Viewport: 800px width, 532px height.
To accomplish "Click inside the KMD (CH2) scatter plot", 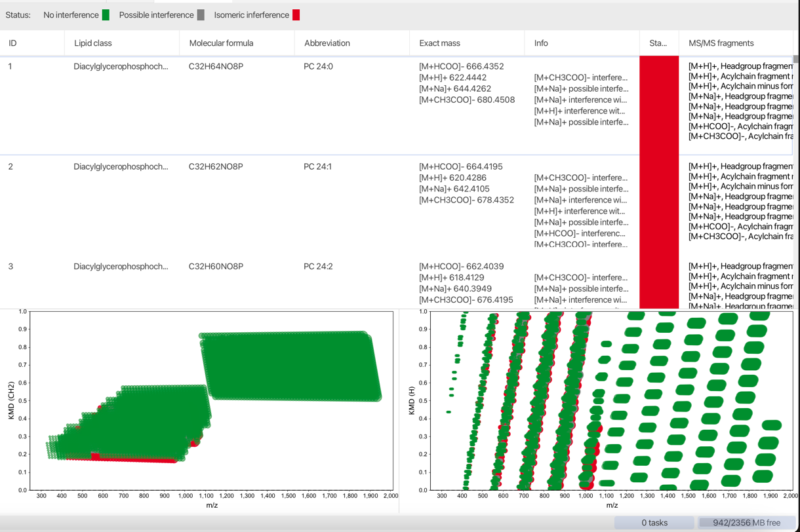I will (212, 400).
